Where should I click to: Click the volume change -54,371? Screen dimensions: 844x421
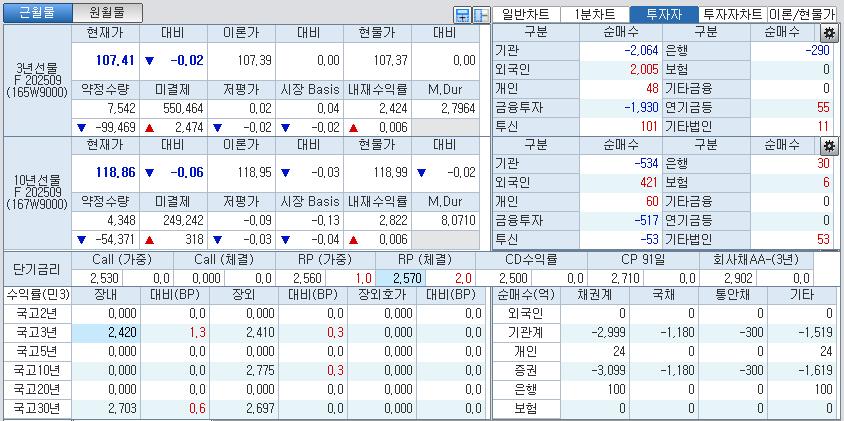point(116,240)
